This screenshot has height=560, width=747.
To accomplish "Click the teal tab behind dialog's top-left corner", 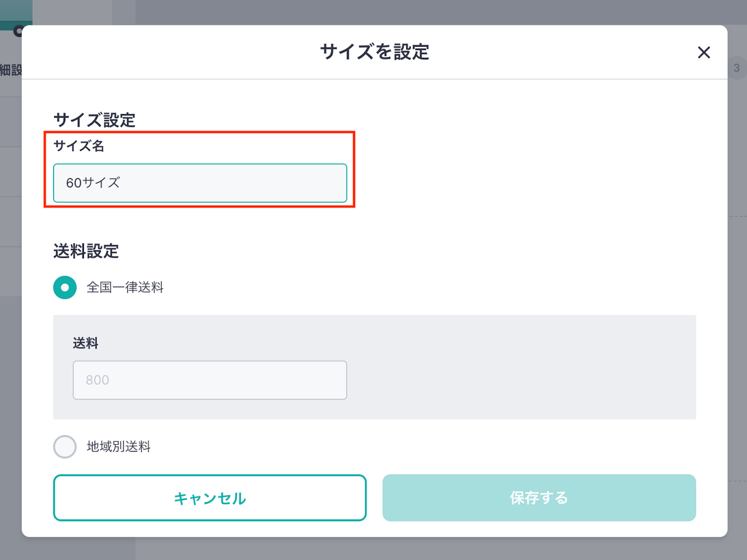I will pyautogui.click(x=16, y=12).
